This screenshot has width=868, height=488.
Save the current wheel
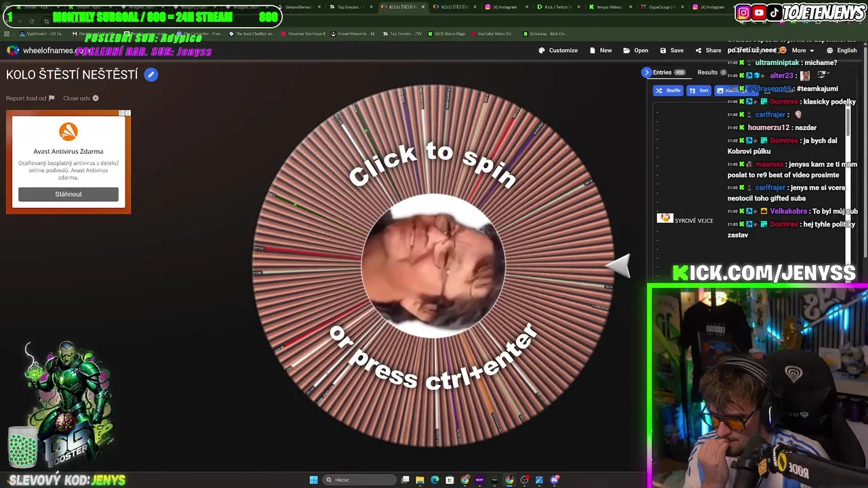[x=672, y=50]
